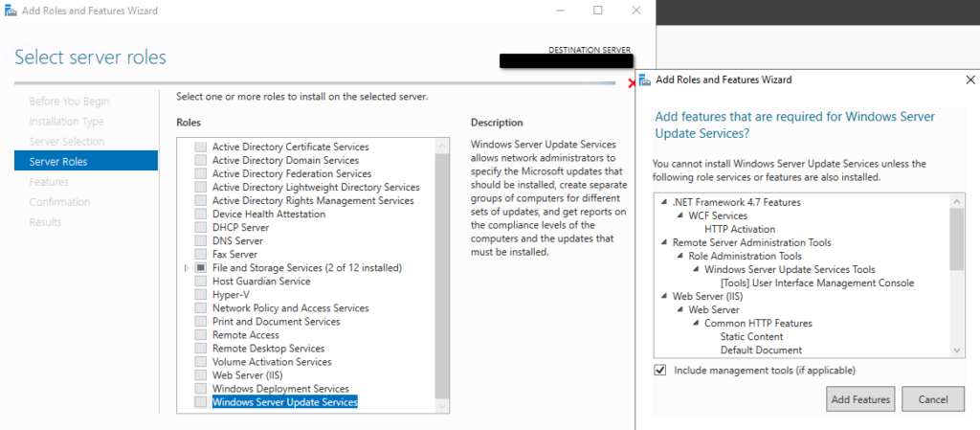Check the DHCP Server role
The image size is (980, 430).
coord(200,228)
